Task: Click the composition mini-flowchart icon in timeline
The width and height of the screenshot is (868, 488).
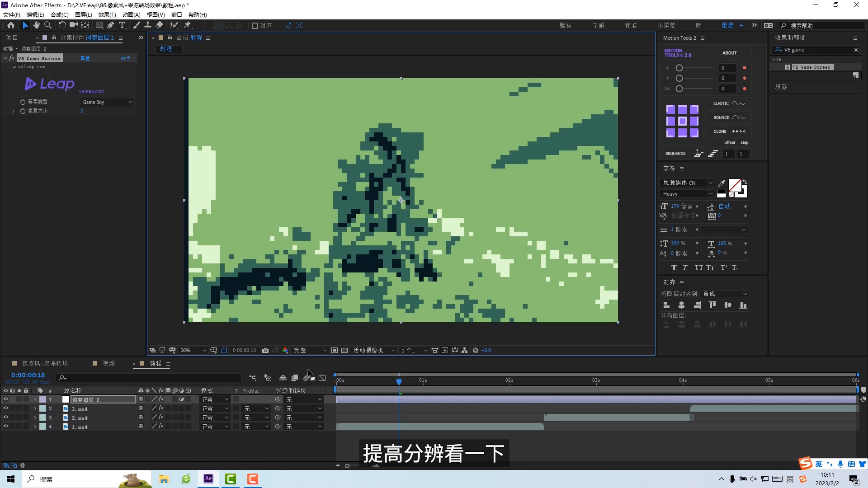Action: (252, 378)
